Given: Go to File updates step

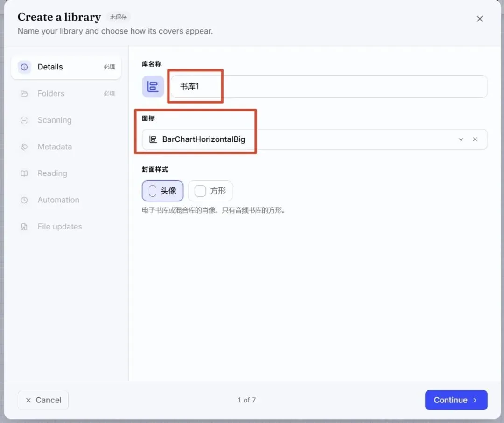Looking at the screenshot, I should (x=66, y=227).
